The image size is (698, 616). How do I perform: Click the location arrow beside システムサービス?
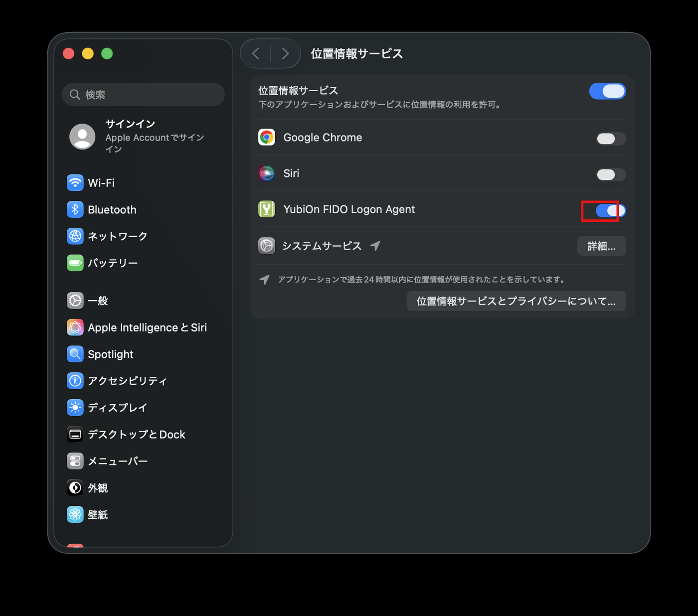(375, 245)
